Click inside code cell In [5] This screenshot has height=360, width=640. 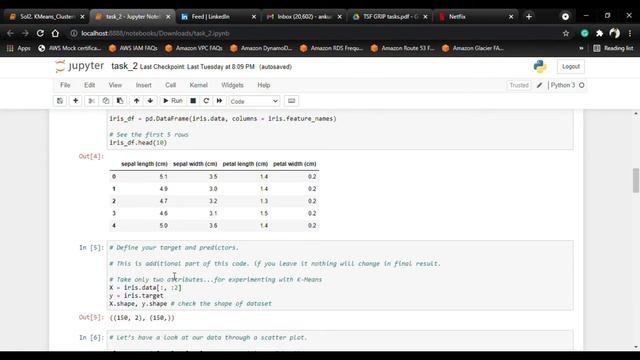click(340, 276)
